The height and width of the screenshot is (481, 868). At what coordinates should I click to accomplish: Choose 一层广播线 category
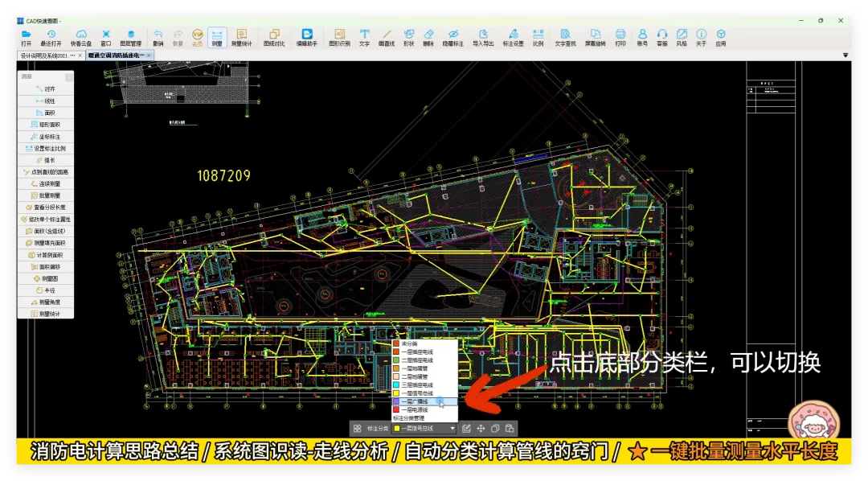click(424, 401)
